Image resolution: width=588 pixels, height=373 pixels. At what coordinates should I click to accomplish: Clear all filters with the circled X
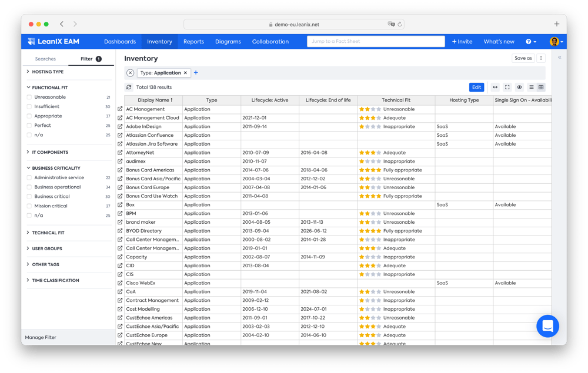(x=131, y=73)
